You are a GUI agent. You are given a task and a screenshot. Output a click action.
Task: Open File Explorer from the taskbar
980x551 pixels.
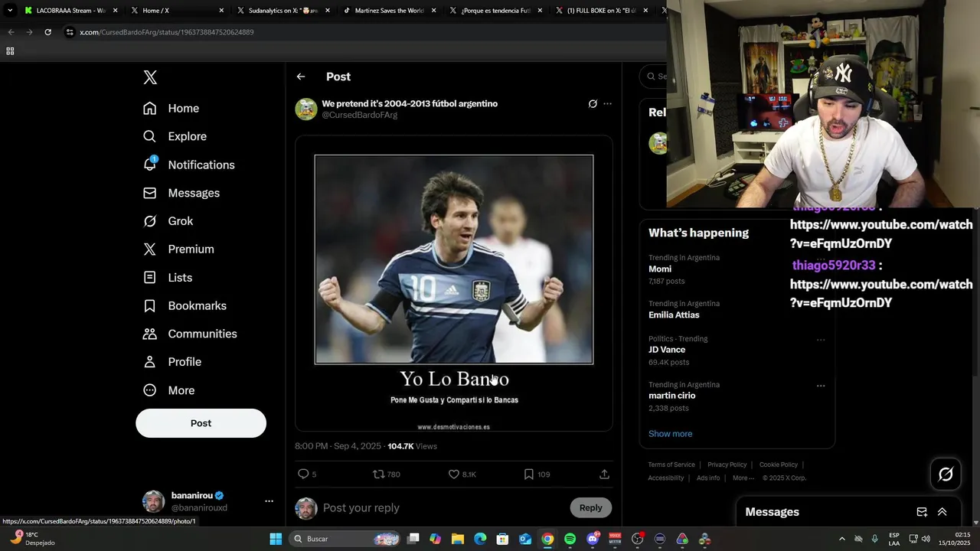point(457,539)
